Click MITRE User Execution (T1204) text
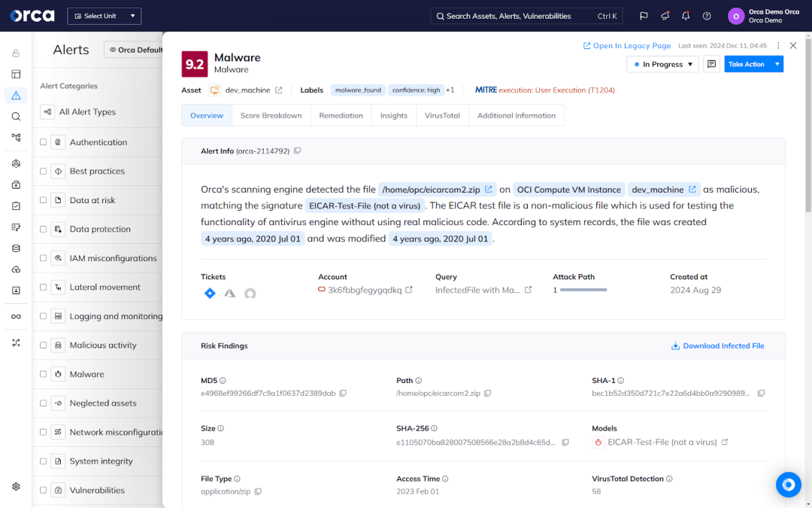812x508 pixels. coord(556,90)
